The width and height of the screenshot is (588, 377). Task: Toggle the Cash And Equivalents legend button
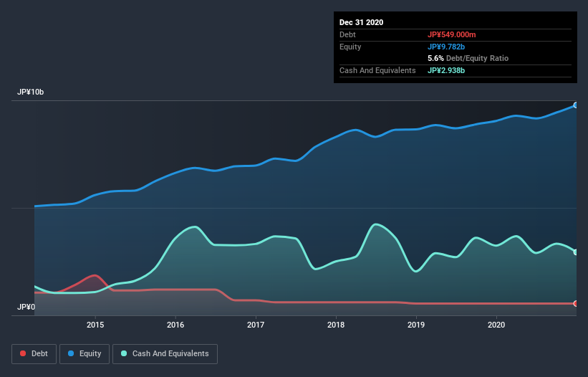[165, 354]
